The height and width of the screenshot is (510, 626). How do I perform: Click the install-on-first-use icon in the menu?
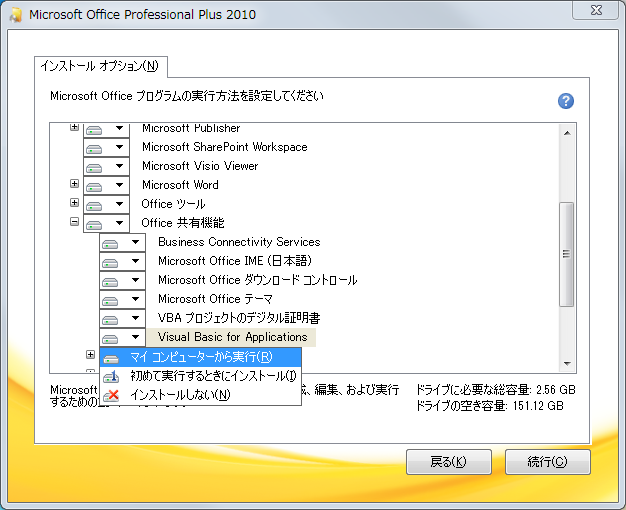pos(111,376)
